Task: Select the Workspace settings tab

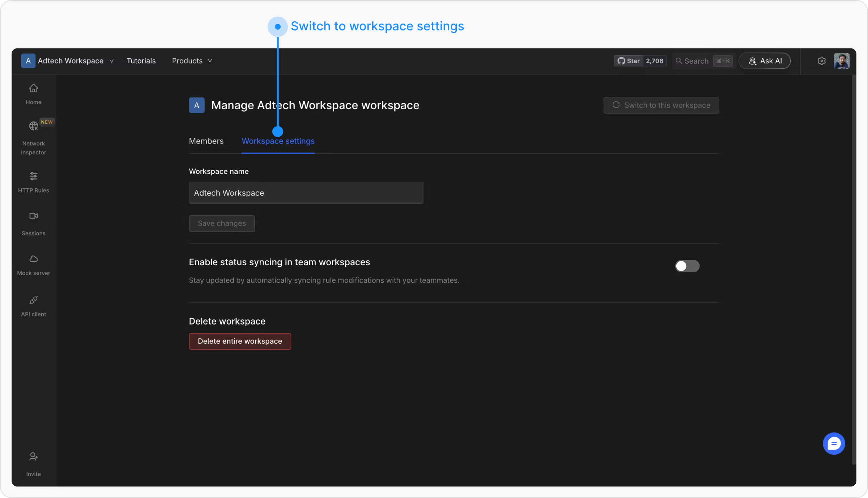Action: [x=278, y=141]
